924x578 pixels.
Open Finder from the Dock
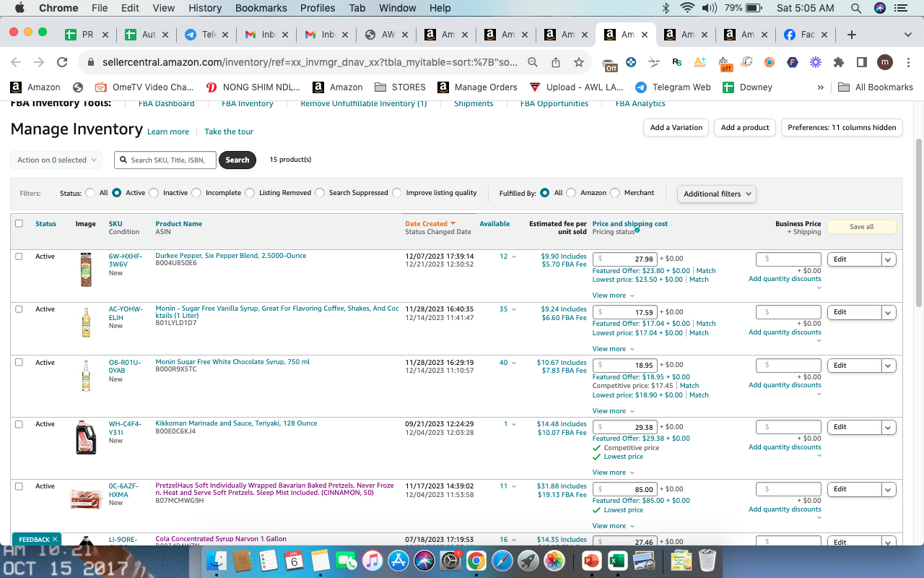coord(217,560)
